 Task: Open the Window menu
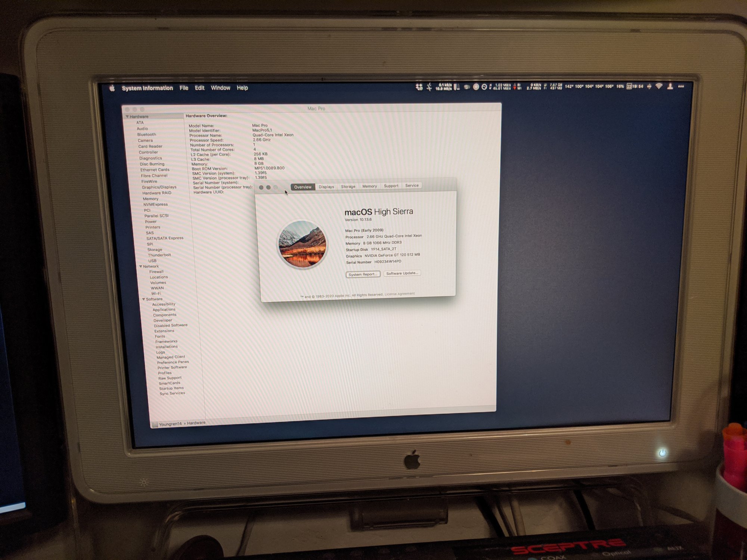(220, 88)
